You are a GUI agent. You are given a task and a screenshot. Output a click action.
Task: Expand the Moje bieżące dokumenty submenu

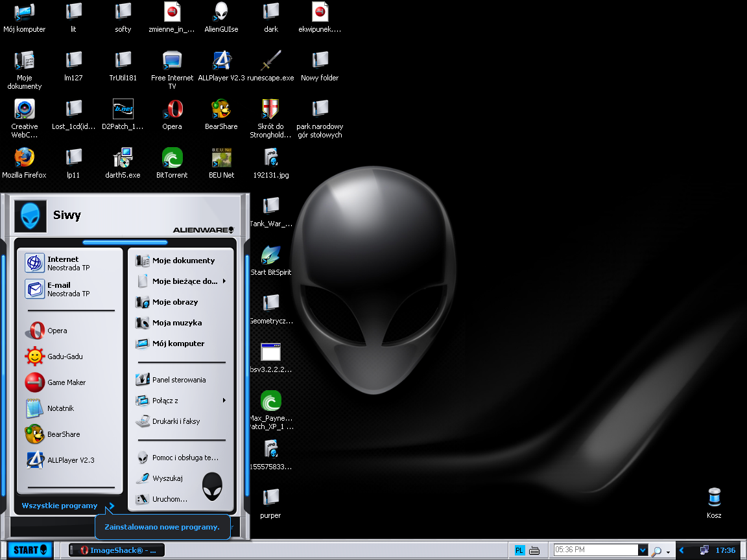point(184,281)
